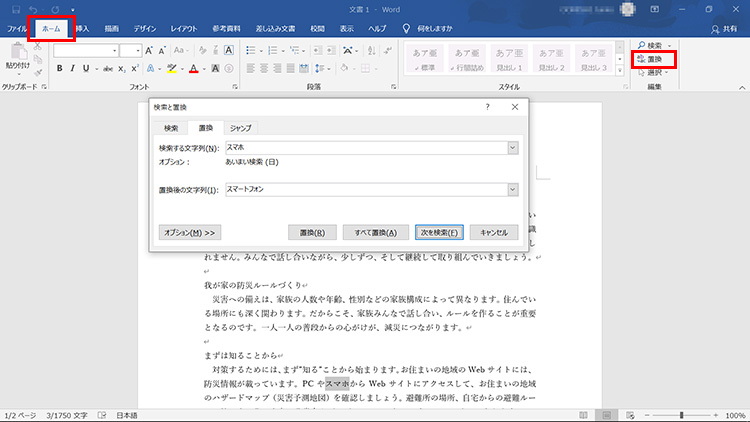Click the Save icon in the title bar
Screen dimensions: 750x422
coord(13,9)
